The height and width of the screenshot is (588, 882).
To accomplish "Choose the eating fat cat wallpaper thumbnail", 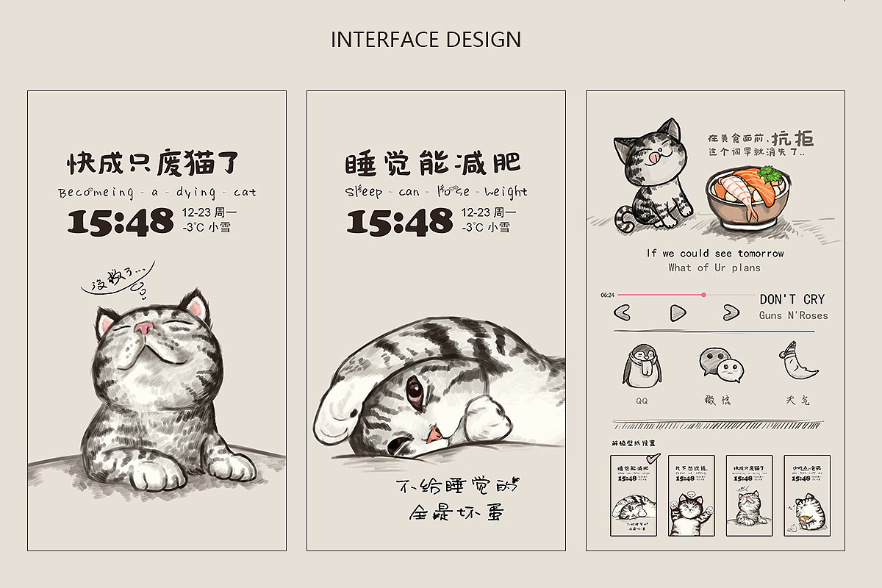I will pyautogui.click(x=807, y=496).
